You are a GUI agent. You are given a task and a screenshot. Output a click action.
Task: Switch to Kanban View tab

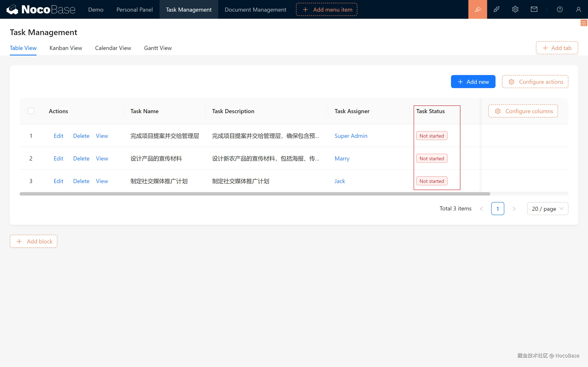[66, 48]
